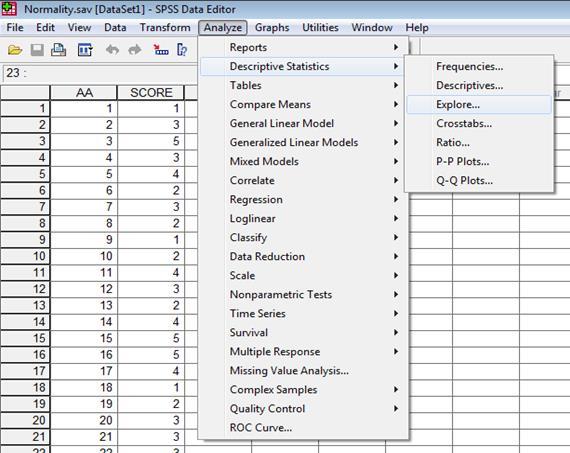
Task: Choose Ratio... in the submenu
Action: 479,142
